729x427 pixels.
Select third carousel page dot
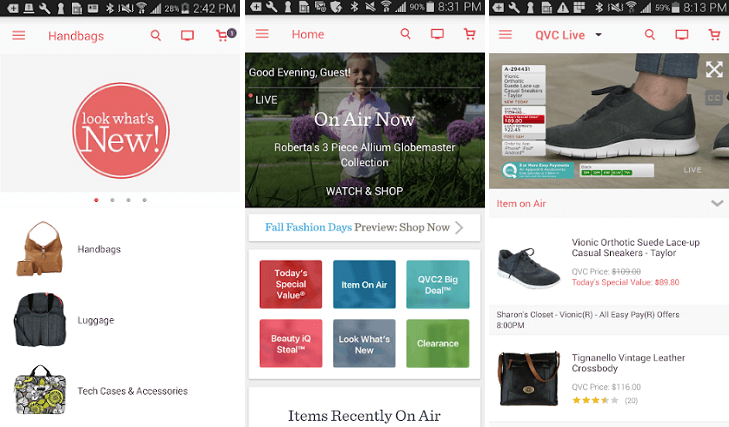tap(128, 200)
